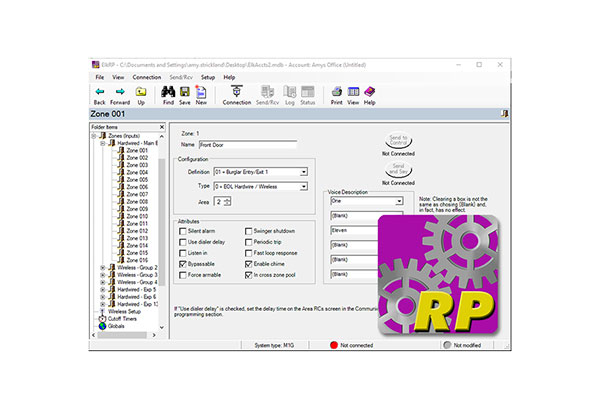
Task: Open the Connection toolbar icon
Action: tap(236, 92)
